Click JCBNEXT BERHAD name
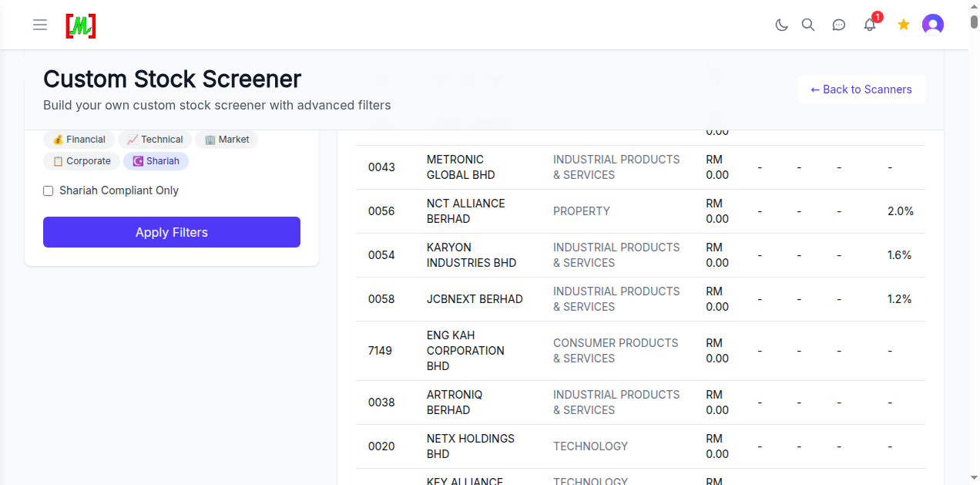The image size is (980, 485). tap(475, 299)
